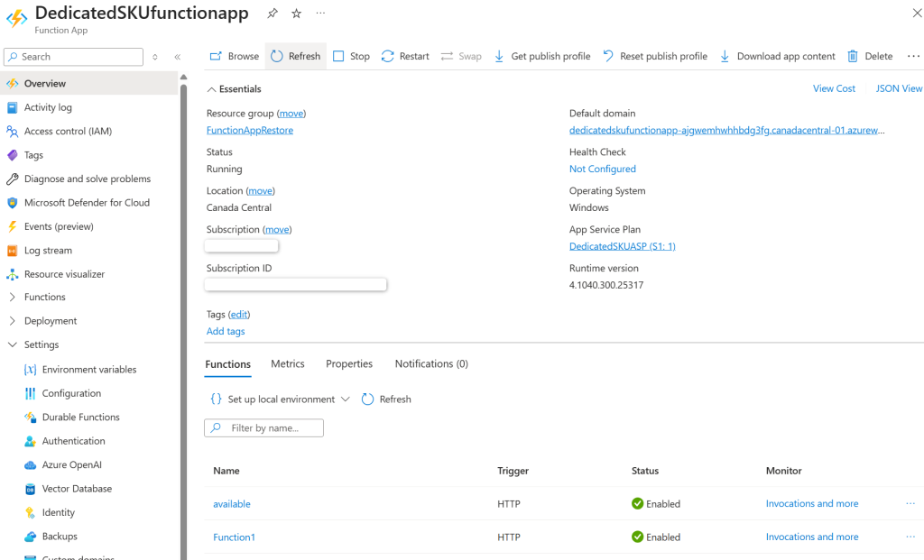Click the sidebar sort up-down arrows
Image resolution: width=924 pixels, height=560 pixels.
pyautogui.click(x=155, y=57)
